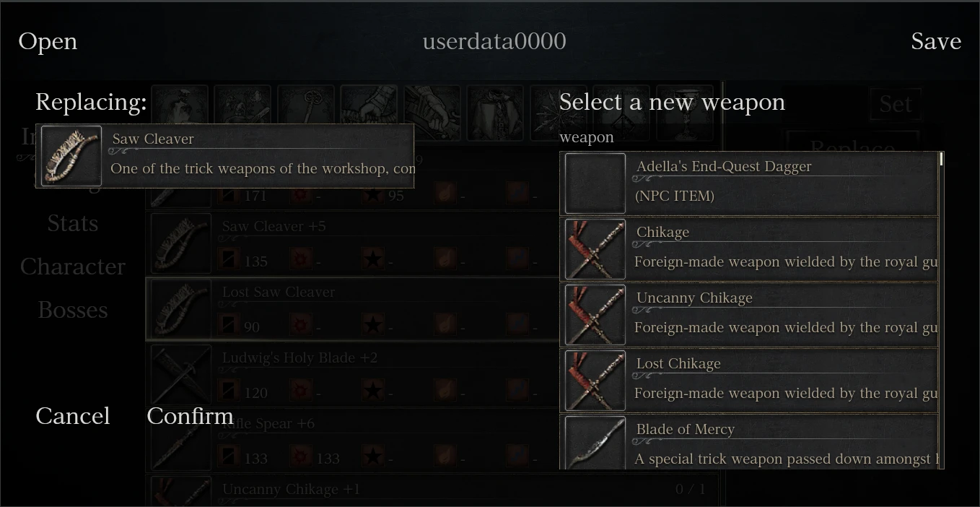Confirm the weapon replacement
This screenshot has width=980, height=507.
tap(190, 416)
